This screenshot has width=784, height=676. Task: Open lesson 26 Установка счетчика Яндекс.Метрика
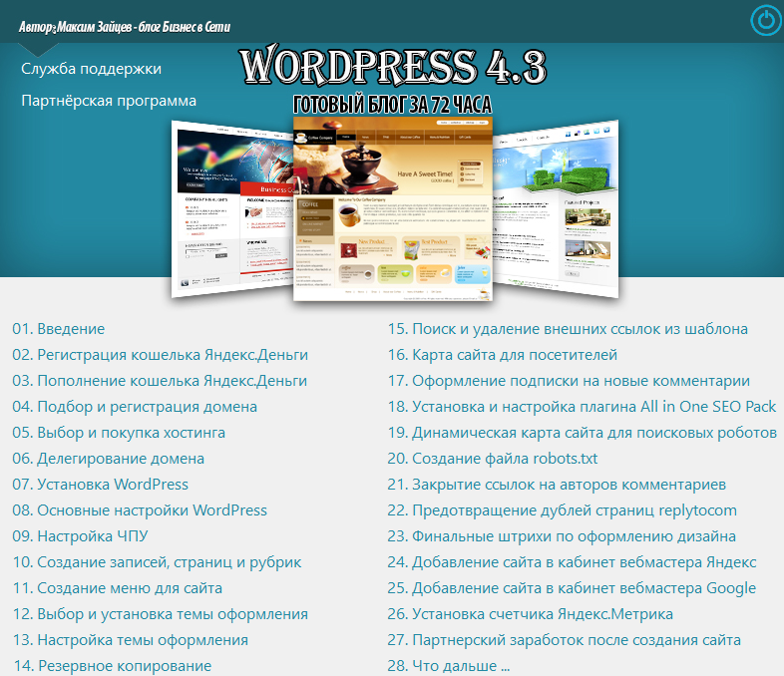click(530, 614)
